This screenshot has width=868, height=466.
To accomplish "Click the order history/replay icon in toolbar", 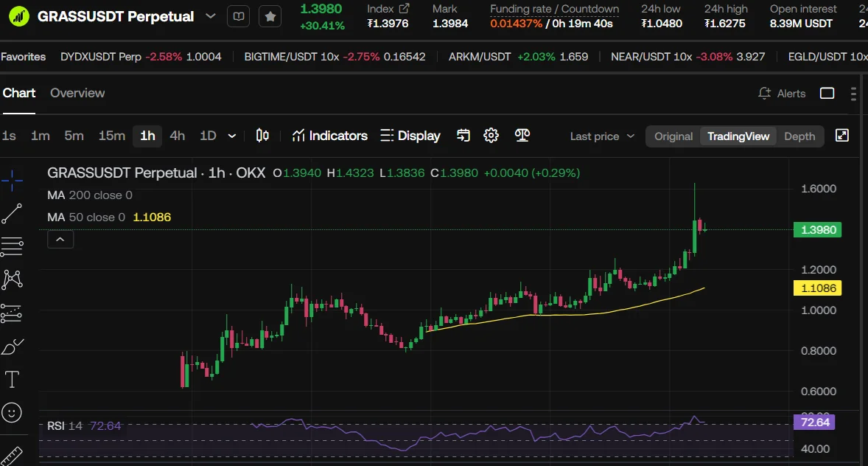I will 463,136.
